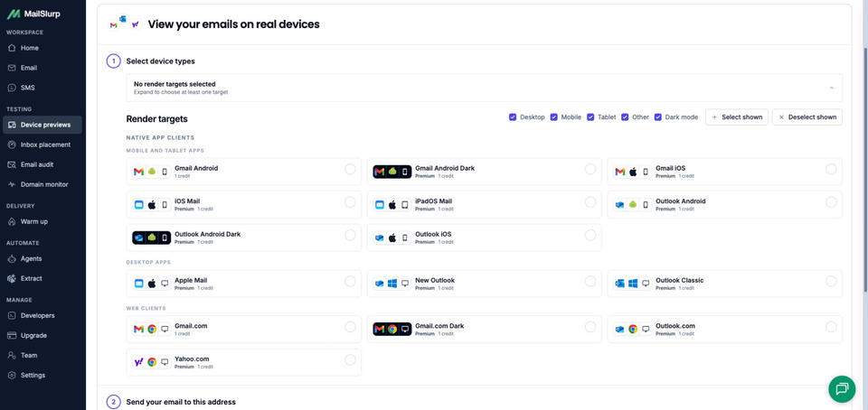Screen dimensions: 868x410
Task: Open Inbox placement in sidebar
Action: tap(42, 144)
